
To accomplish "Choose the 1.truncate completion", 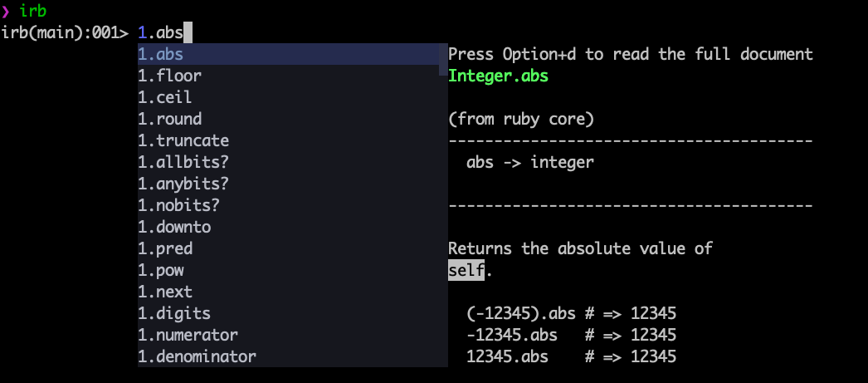I will 183,140.
